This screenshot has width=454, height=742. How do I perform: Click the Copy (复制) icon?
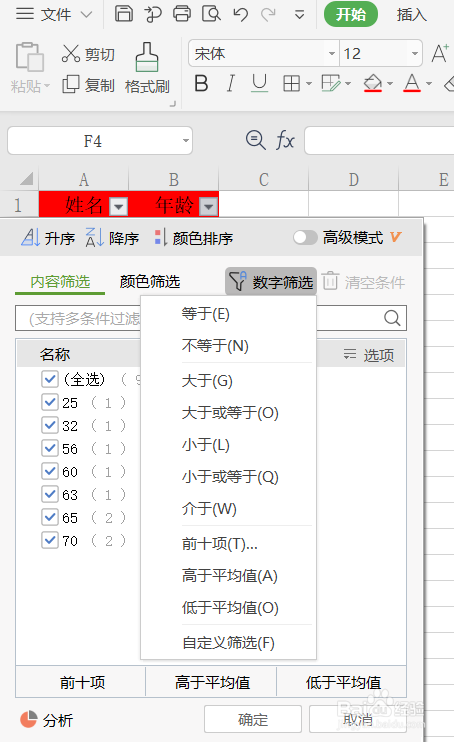(x=71, y=84)
